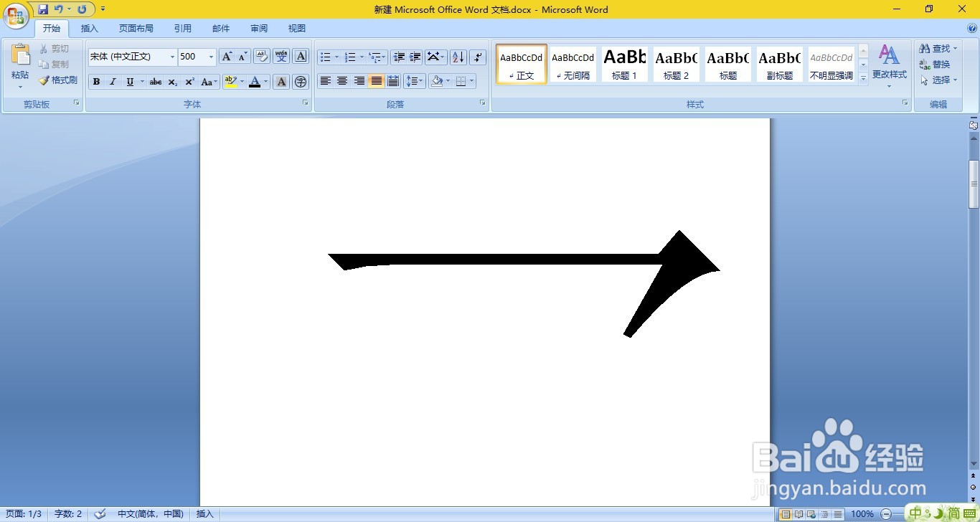Toggle character shading (gray A)
This screenshot has height=522, width=980.
tap(281, 82)
